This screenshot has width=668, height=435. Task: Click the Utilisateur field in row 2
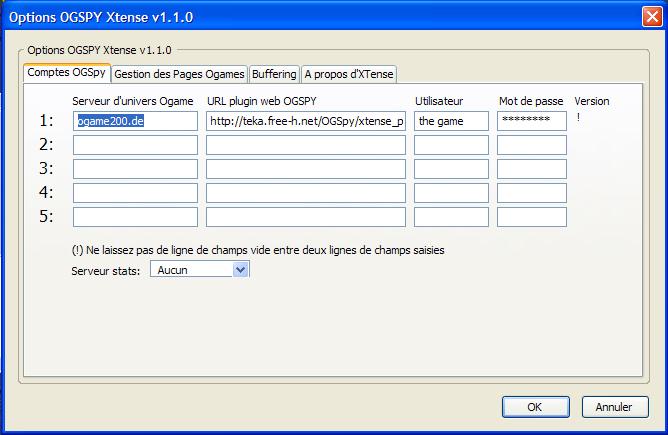[451, 145]
